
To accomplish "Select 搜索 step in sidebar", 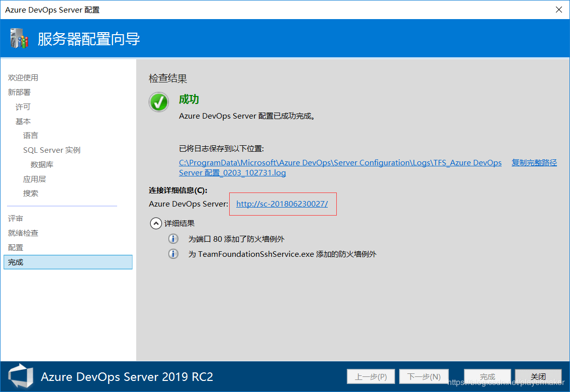I will (x=31, y=193).
